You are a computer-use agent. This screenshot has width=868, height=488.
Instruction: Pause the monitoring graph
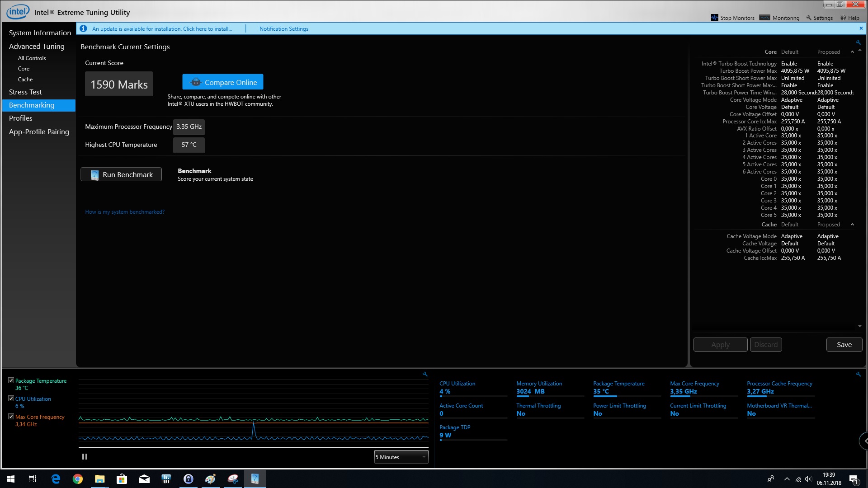coord(85,457)
